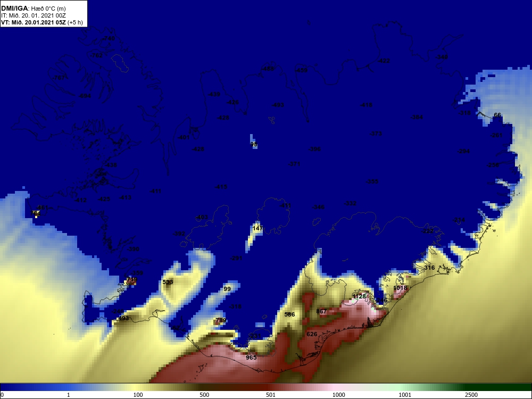
Task: Click the -767 label
Action: (59, 77)
